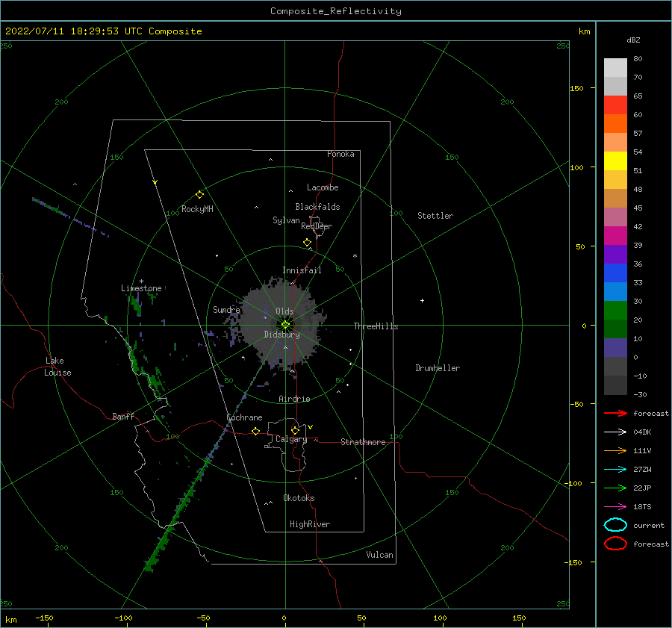Click the ThreeHills label
Viewport: 672px width, 628px height.
tap(376, 326)
